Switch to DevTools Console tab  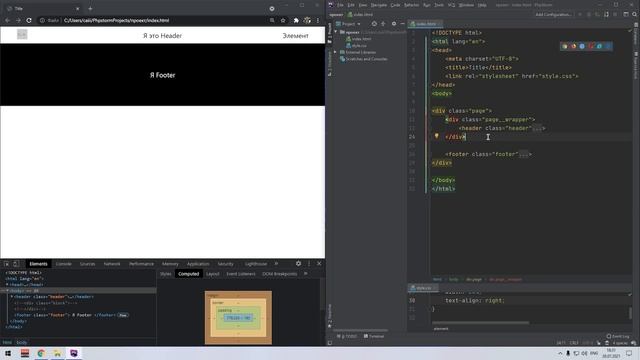point(63,264)
